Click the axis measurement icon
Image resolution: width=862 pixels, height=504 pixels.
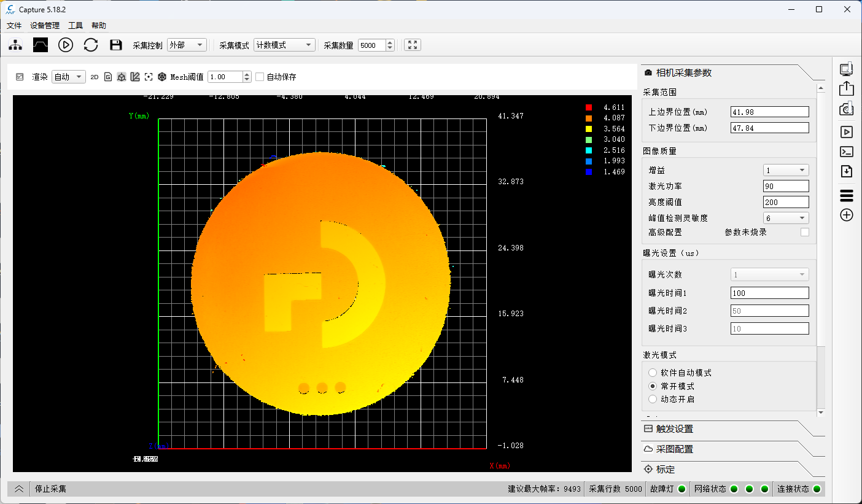click(x=135, y=77)
